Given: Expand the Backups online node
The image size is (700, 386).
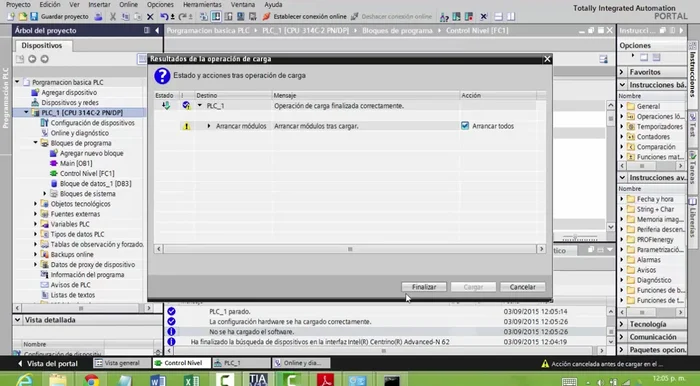Looking at the screenshot, I should 35,254.
